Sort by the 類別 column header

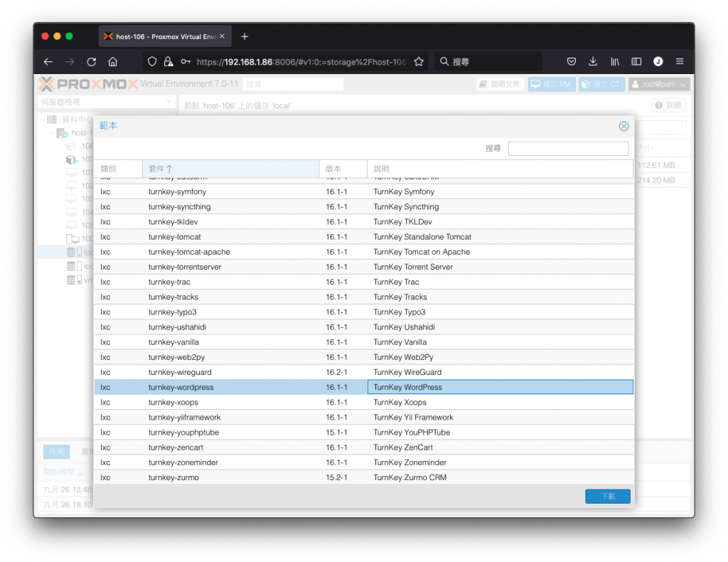click(x=119, y=169)
